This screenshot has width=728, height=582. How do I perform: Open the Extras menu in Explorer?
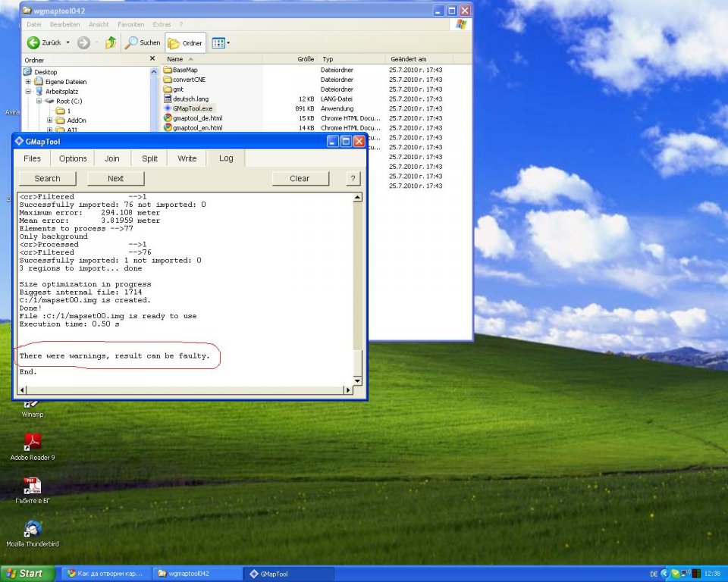point(162,24)
